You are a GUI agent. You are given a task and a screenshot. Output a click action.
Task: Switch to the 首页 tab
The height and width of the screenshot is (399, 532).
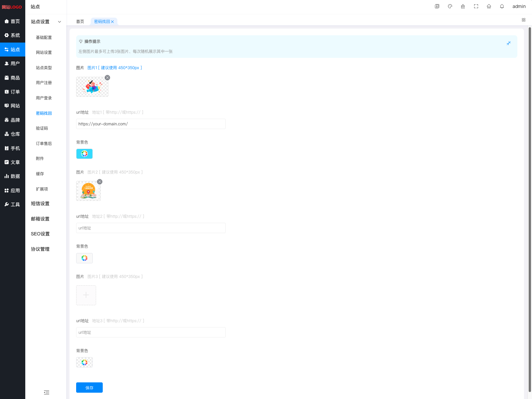pyautogui.click(x=80, y=22)
